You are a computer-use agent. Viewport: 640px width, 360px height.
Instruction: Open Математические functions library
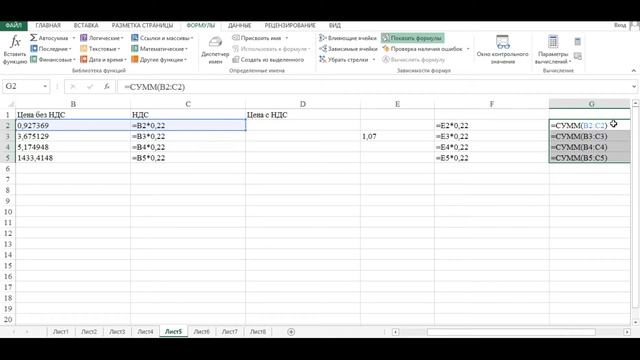[x=160, y=49]
